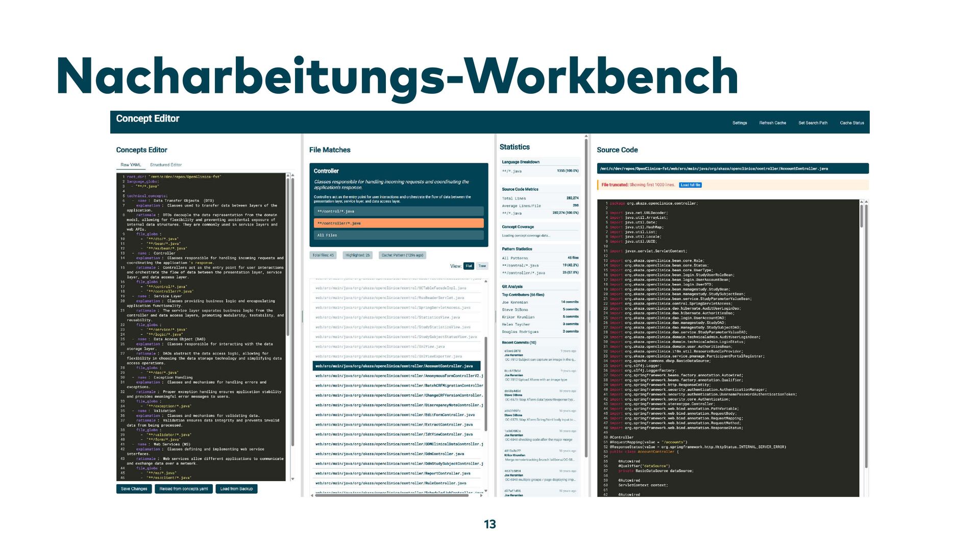Click the file list scroll-up arrow

[x=485, y=281]
